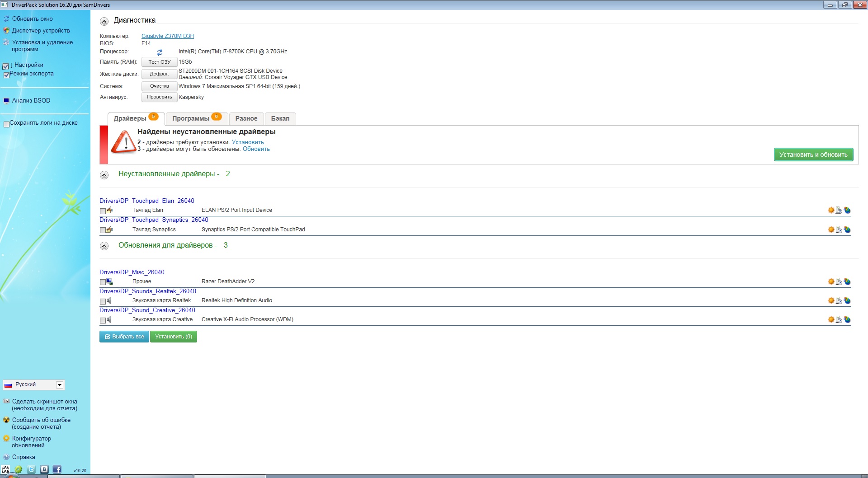The image size is (868, 478).
Task: Click the Проверить antivirus button
Action: tap(160, 97)
